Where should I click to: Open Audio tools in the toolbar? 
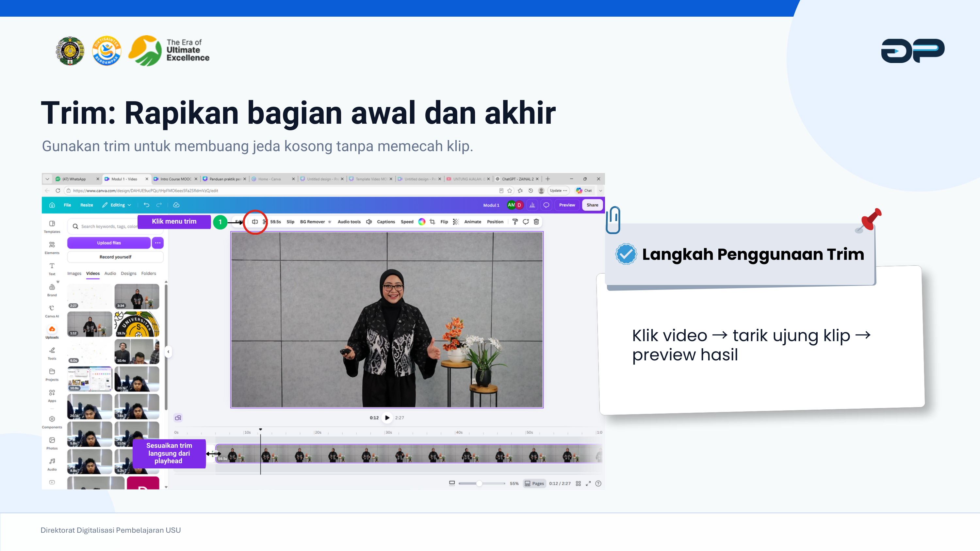[x=349, y=222]
